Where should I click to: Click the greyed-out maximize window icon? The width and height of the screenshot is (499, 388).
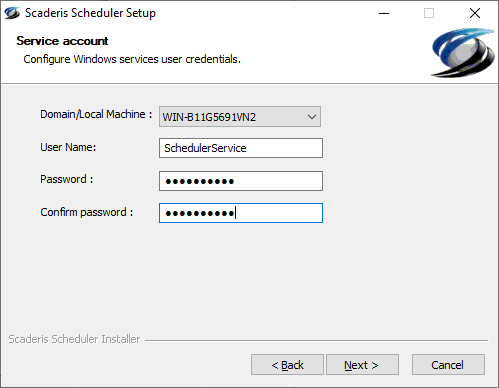click(x=429, y=13)
